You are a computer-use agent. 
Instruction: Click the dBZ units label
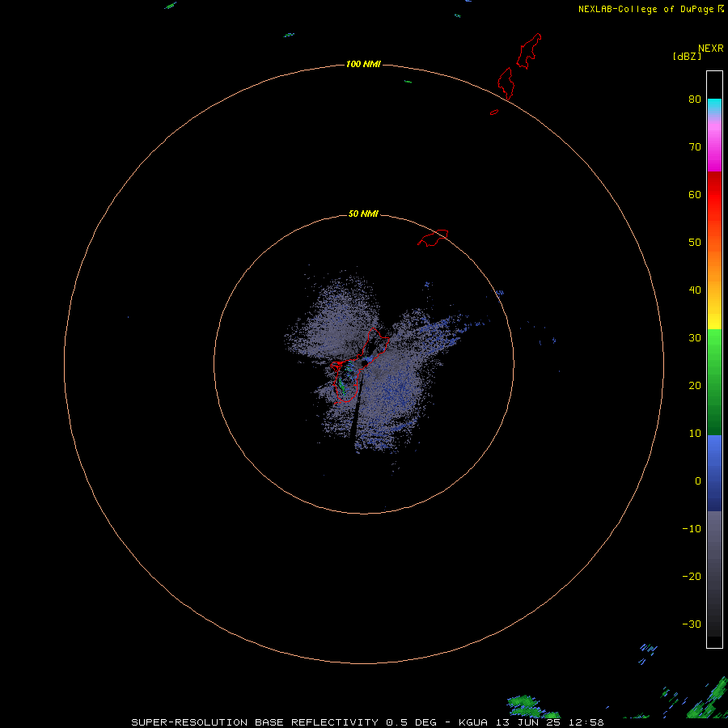[687, 56]
